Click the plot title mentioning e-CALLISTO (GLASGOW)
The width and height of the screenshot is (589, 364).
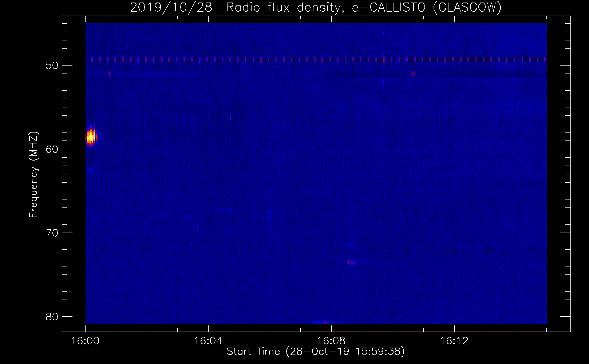click(316, 8)
